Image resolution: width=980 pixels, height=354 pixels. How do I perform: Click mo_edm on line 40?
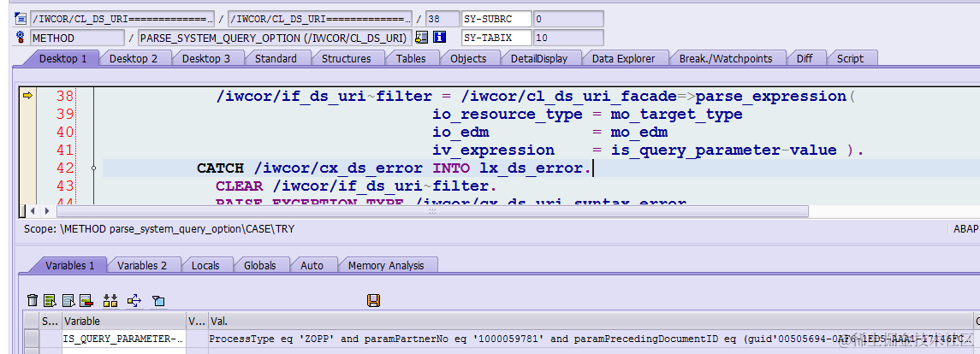coord(638,133)
